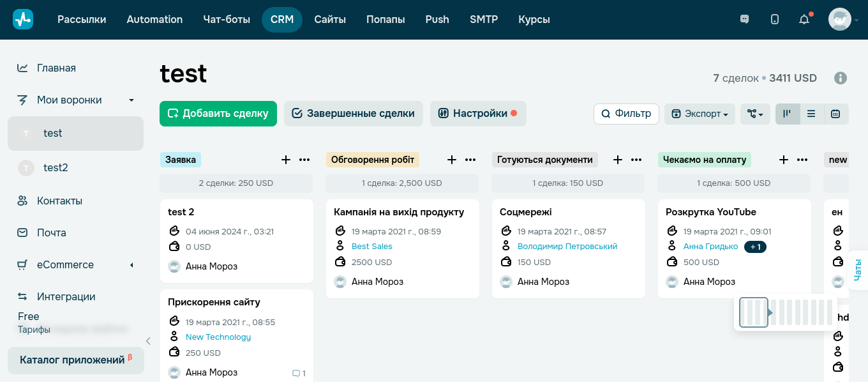The width and height of the screenshot is (868, 382).
Task: Switch to kanban board view
Action: pos(788,114)
